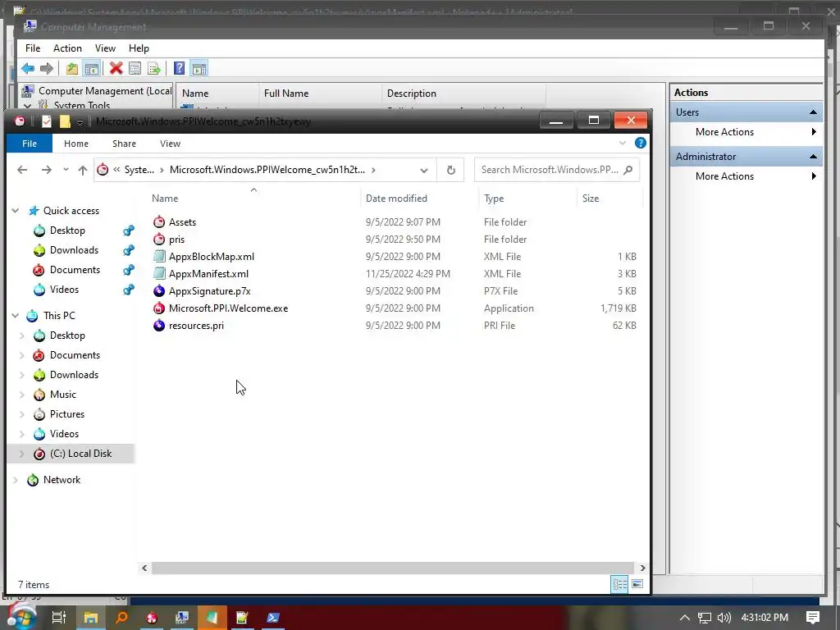Switch to Details view layout icon
840x630 pixels.
(620, 584)
